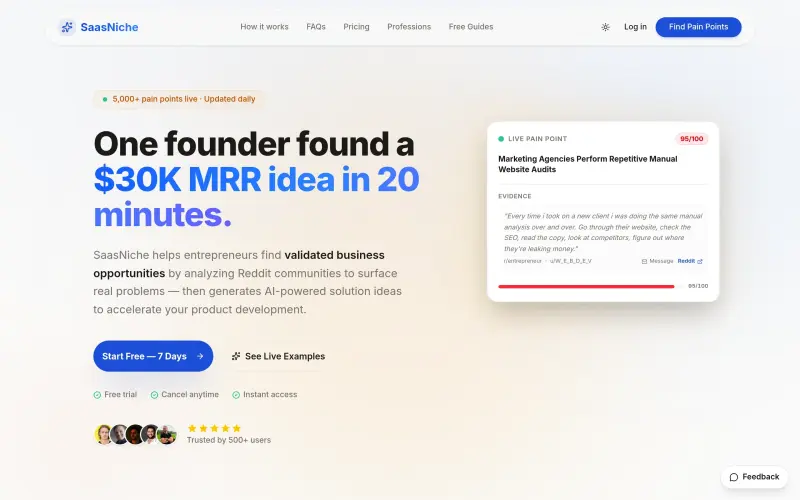The height and width of the screenshot is (500, 800).
Task: Click the Trusted by 500+ users text
Action: coord(229,440)
